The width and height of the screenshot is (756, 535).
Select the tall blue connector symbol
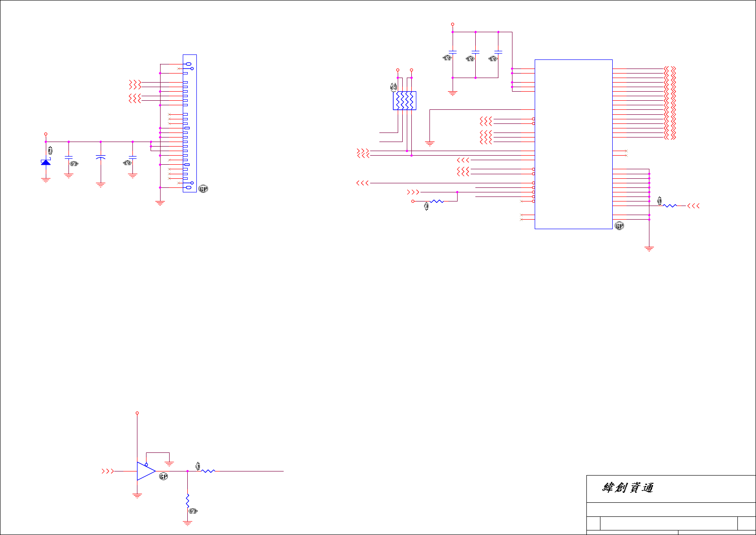[190, 123]
